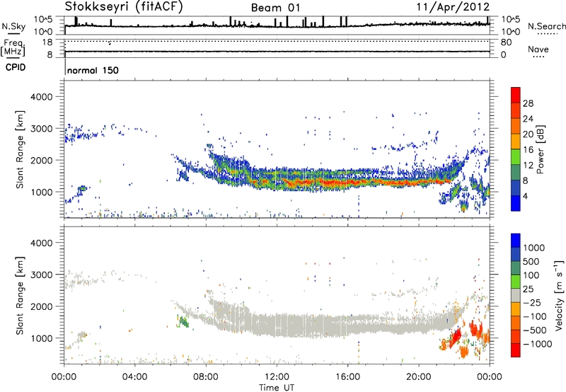566x392 pixels.
Task: Click the 'Power [dB]' colorbar label
Action: pos(540,149)
